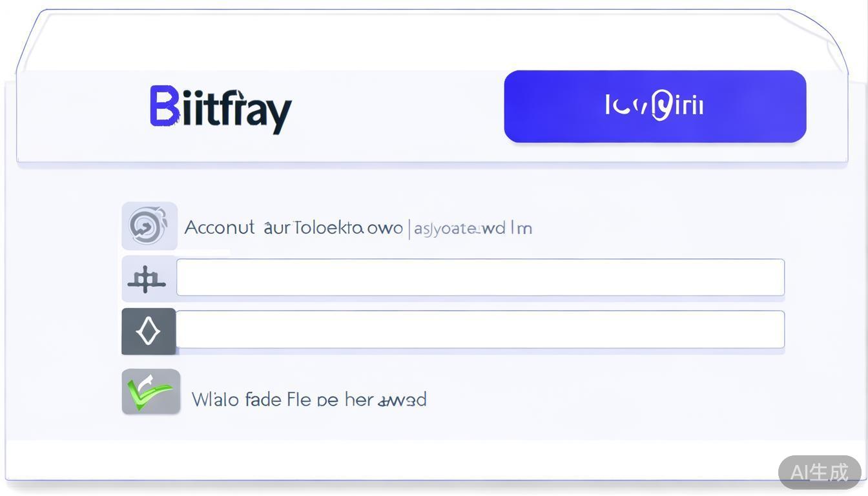The height and width of the screenshot is (496, 868).
Task: Click the "Wlalo fade Fle pe her awed" label
Action: click(309, 399)
